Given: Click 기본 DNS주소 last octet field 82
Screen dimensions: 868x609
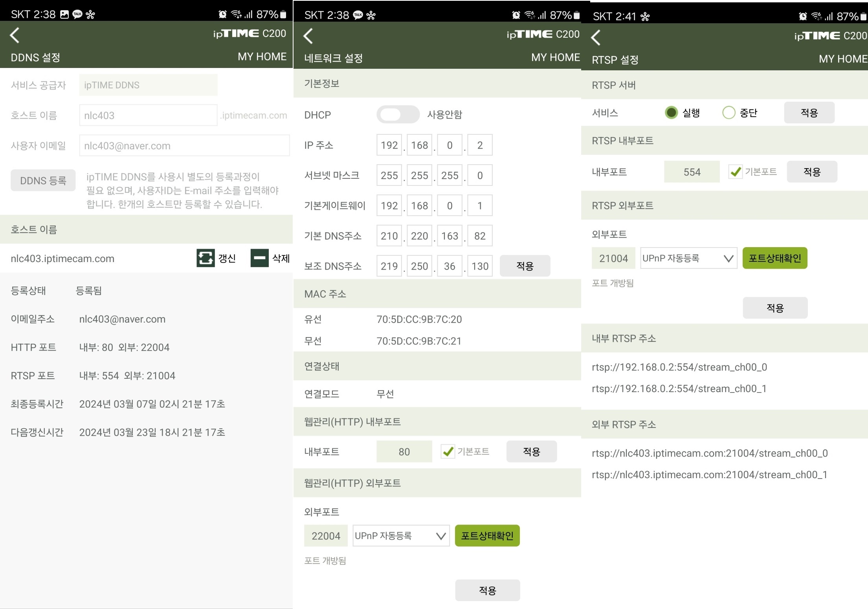Looking at the screenshot, I should 480,236.
